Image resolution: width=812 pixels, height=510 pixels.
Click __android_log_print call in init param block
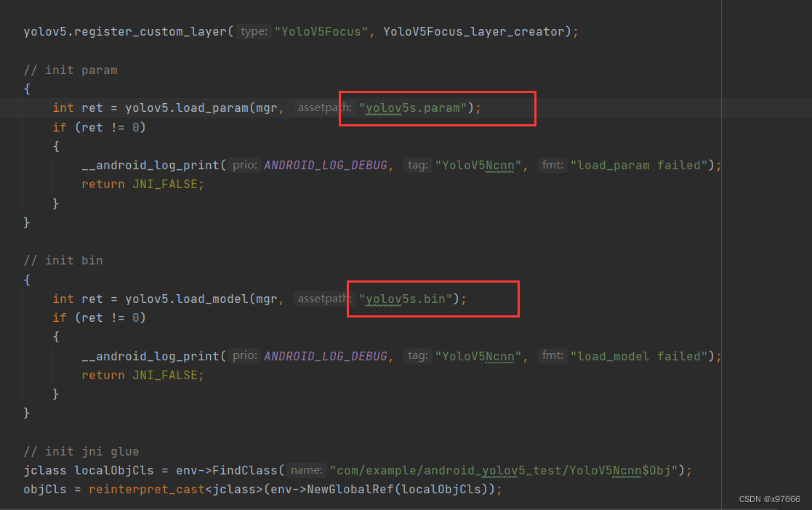(x=150, y=165)
